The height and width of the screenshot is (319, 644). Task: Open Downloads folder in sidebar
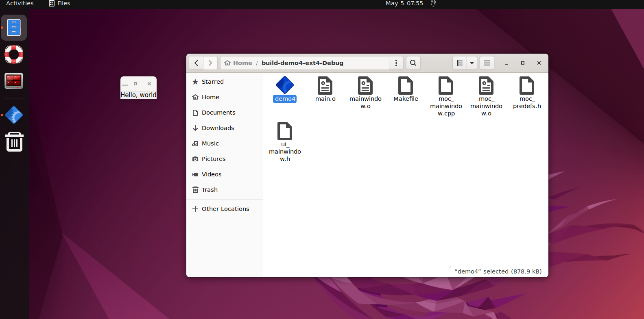click(218, 128)
